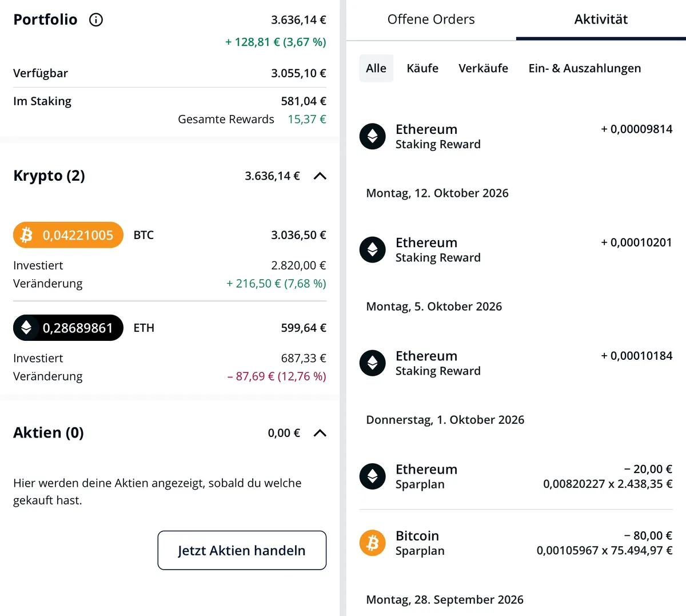This screenshot has width=686, height=616.
Task: Select the Verkäufe filter
Action: pyautogui.click(x=483, y=68)
